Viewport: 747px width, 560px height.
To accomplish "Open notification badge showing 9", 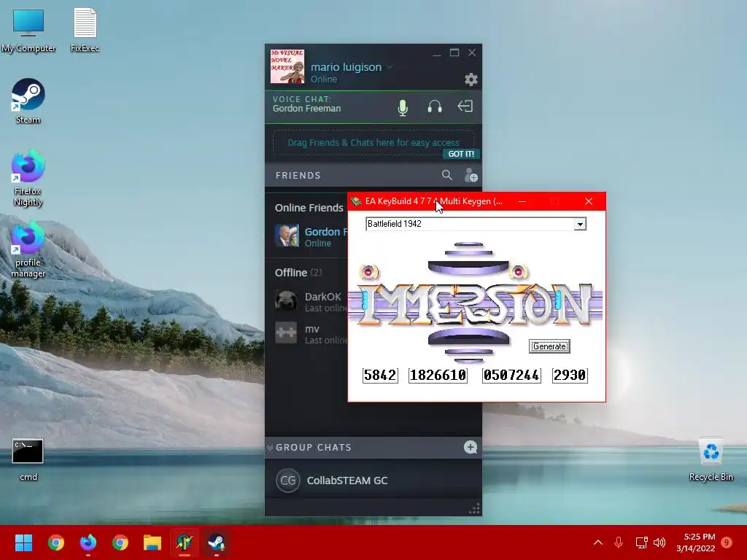I will point(727,542).
